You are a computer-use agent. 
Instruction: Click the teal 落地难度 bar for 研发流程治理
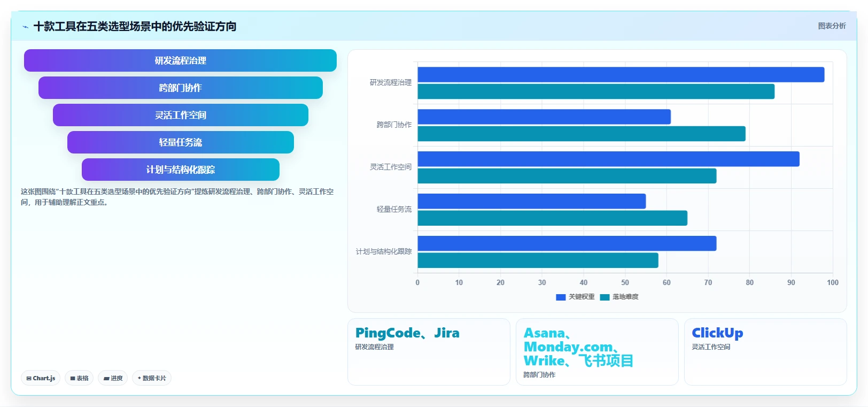coord(596,91)
